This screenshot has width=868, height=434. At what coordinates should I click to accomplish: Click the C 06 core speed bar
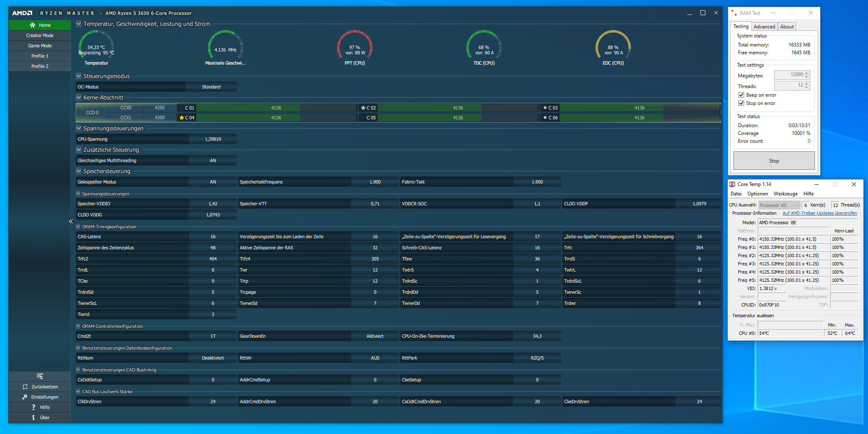coord(640,118)
